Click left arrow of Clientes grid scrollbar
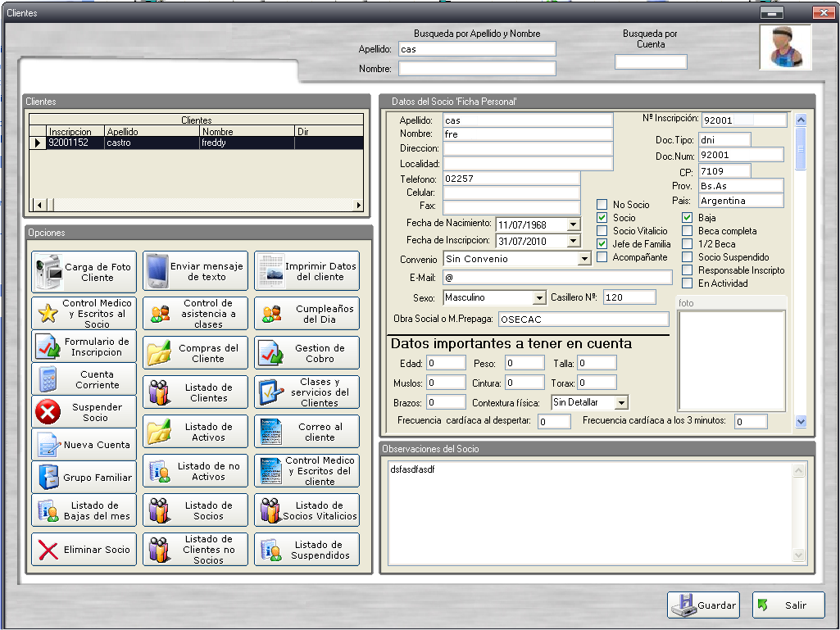This screenshot has height=630, width=840. pos(39,205)
